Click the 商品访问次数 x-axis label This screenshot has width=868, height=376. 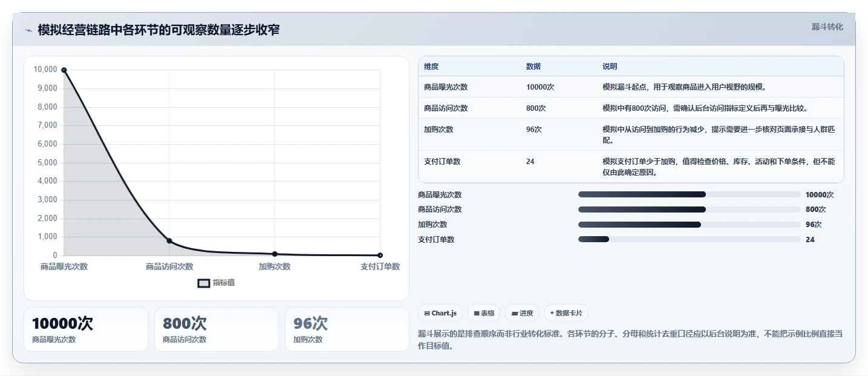click(169, 266)
